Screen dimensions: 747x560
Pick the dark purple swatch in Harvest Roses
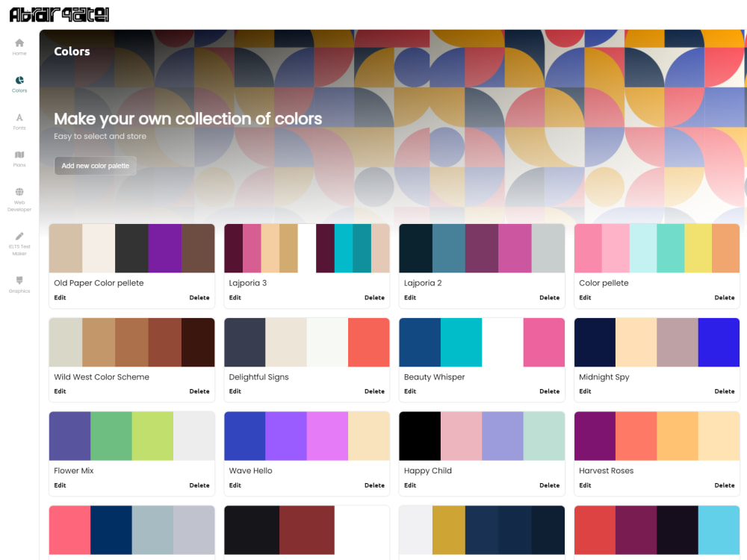pos(595,436)
